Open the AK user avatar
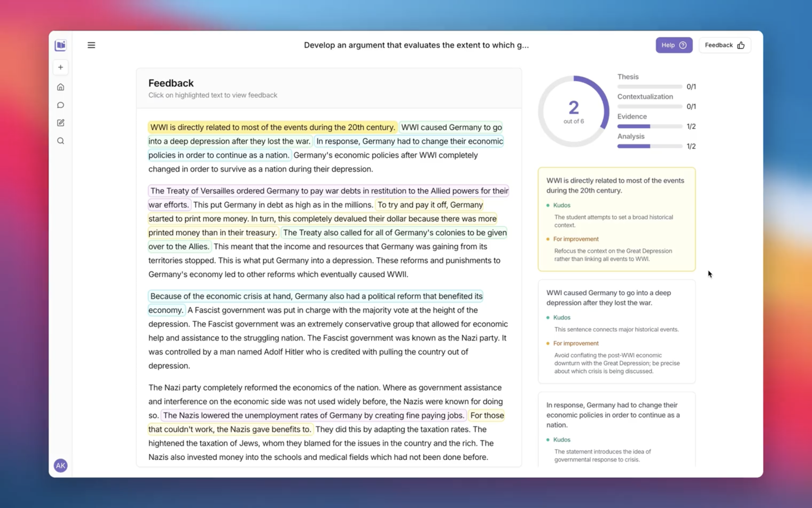Image resolution: width=812 pixels, height=508 pixels. click(x=60, y=465)
